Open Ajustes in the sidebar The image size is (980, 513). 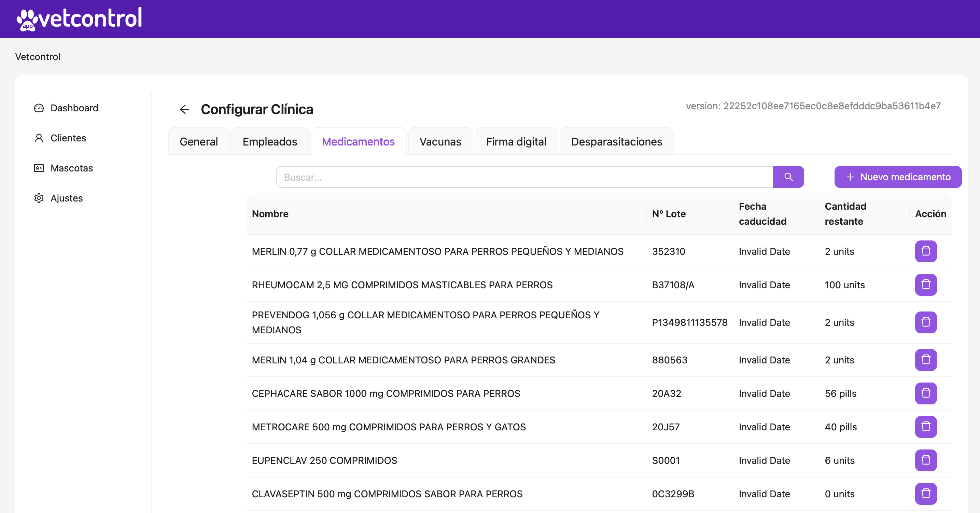point(58,198)
